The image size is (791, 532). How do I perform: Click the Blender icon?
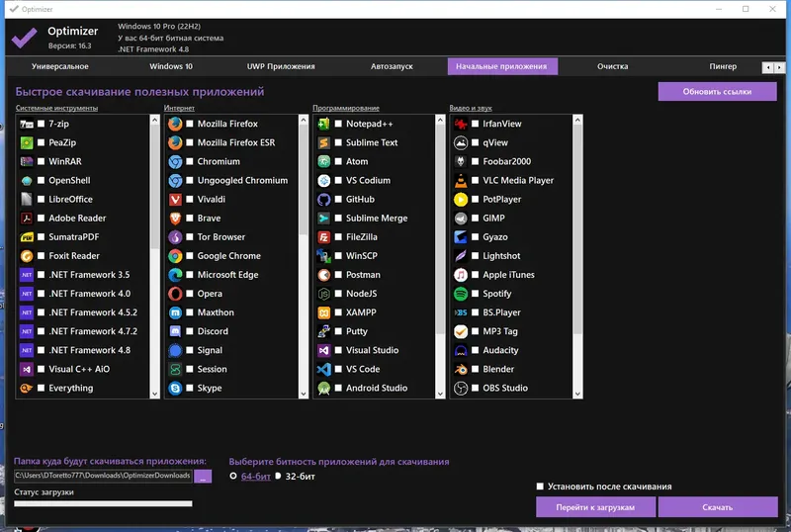coord(461,369)
